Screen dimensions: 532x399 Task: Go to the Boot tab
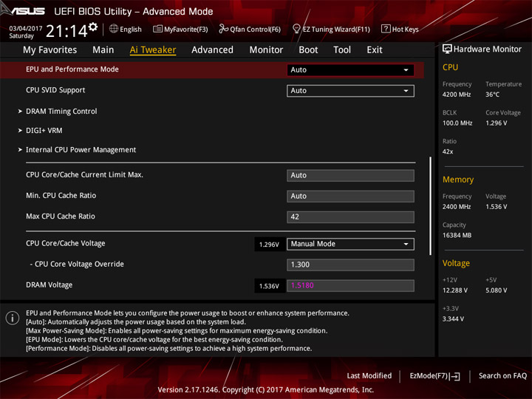pyautogui.click(x=308, y=50)
